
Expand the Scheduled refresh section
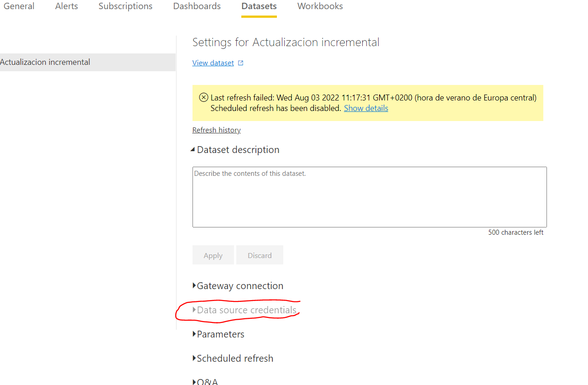(233, 359)
